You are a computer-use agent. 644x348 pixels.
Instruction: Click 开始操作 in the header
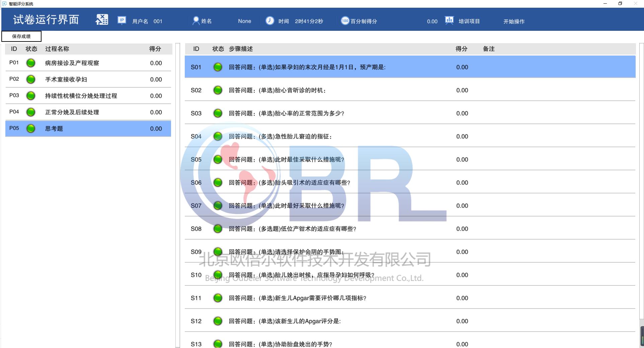pos(514,21)
